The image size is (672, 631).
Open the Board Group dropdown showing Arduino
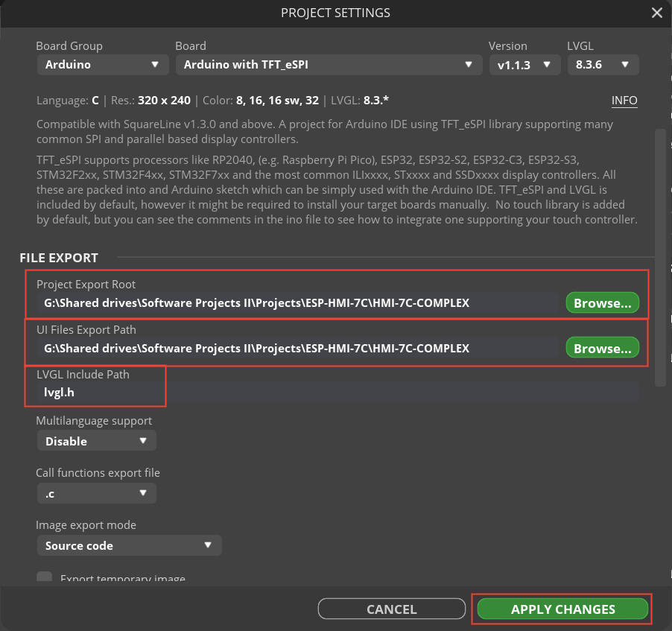click(102, 65)
